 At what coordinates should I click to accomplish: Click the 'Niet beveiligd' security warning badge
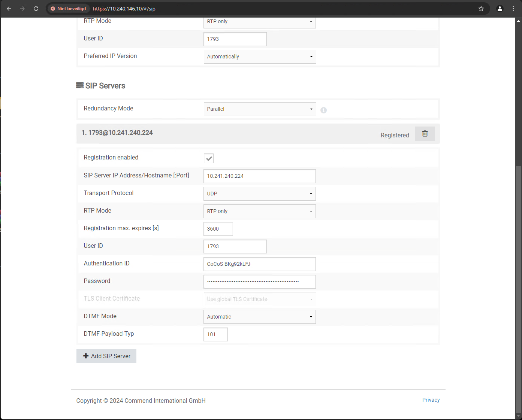[x=68, y=9]
